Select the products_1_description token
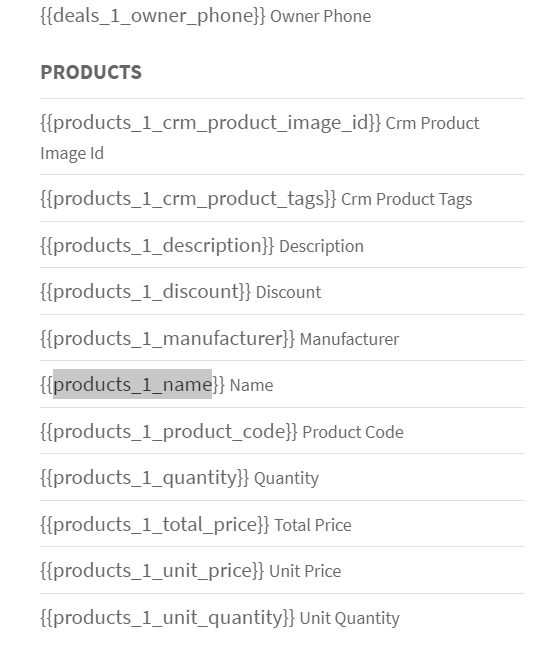 [157, 246]
